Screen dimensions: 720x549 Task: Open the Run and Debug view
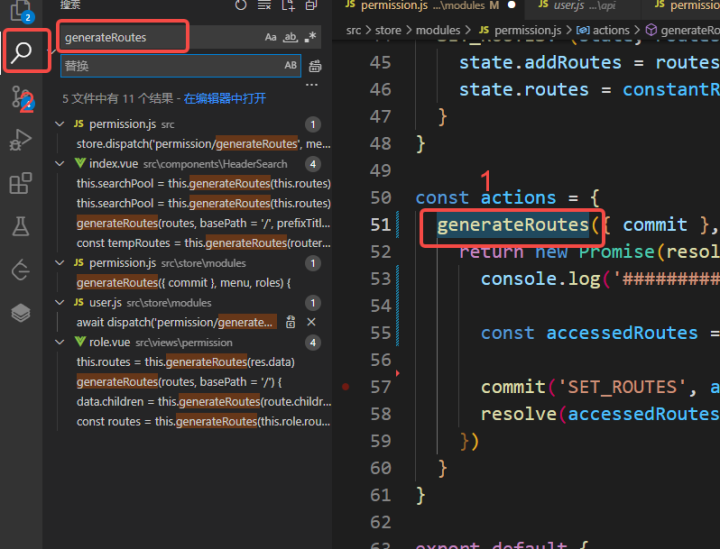[20, 140]
